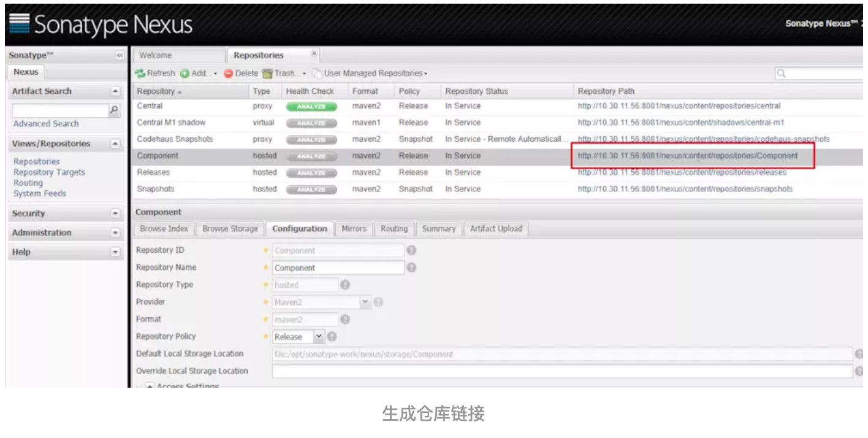
Task: Show help for Repository Name field
Action: [411, 267]
